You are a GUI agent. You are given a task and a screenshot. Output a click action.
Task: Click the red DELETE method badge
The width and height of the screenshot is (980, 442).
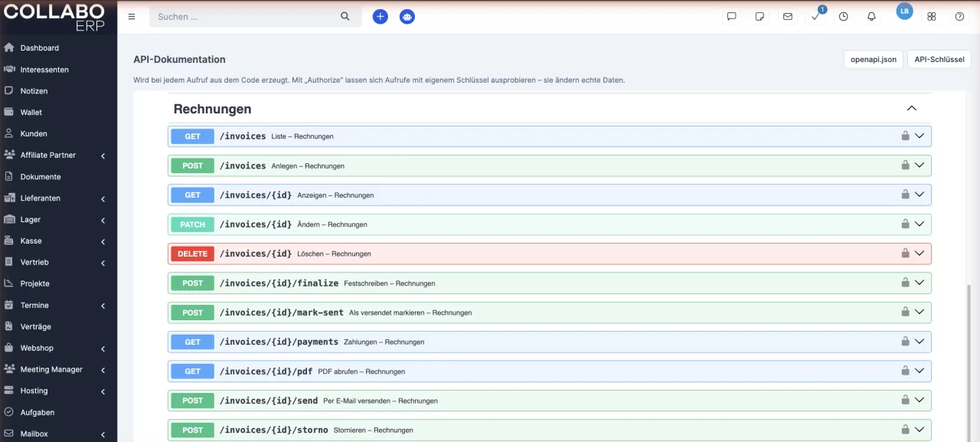pos(193,253)
